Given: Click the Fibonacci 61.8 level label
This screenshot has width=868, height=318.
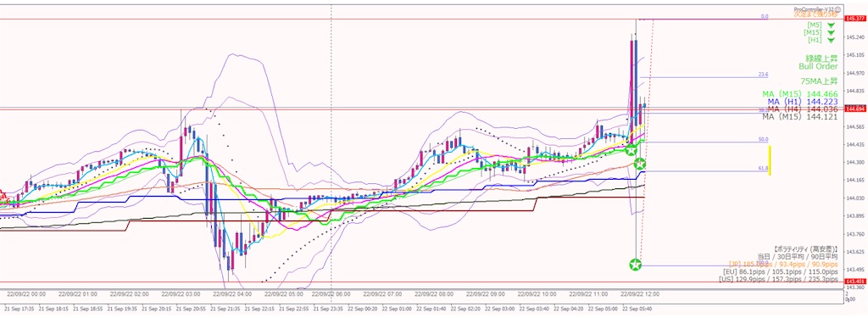Looking at the screenshot, I should (x=764, y=168).
